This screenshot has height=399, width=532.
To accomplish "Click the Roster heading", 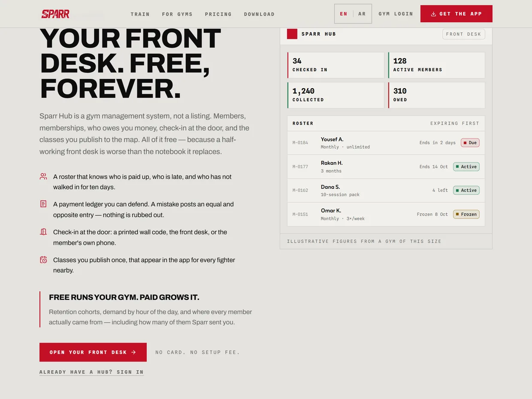I will tap(303, 124).
